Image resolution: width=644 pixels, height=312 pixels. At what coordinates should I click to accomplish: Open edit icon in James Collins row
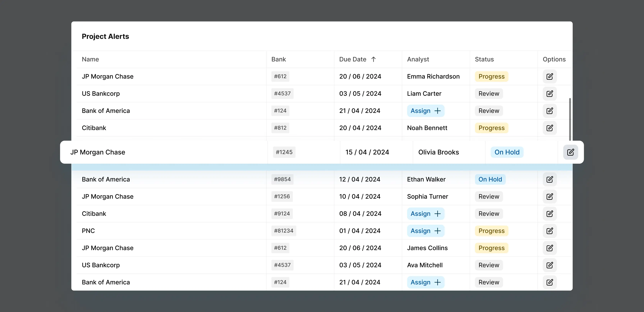pos(550,248)
